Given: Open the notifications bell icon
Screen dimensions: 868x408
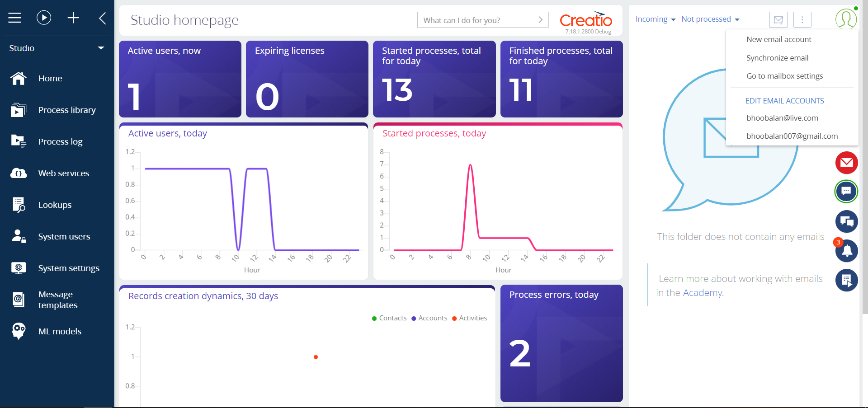Looking at the screenshot, I should pos(846,251).
